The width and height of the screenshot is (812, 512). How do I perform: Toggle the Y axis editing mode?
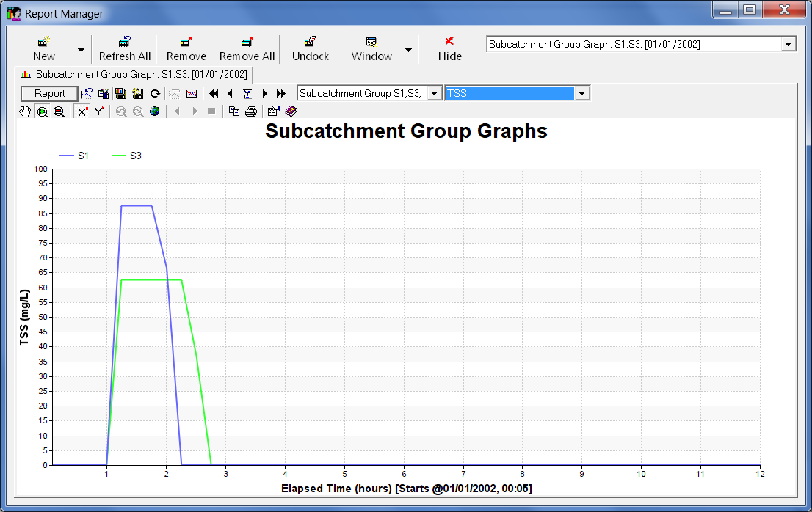click(98, 111)
